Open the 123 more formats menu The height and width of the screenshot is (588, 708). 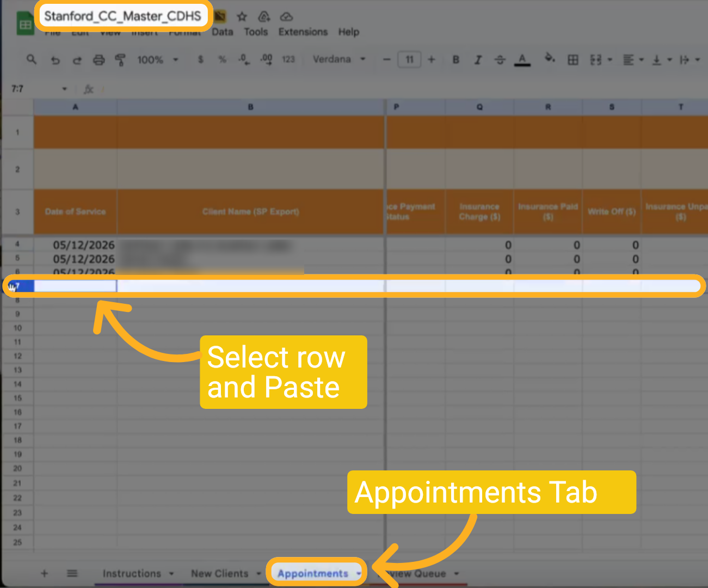coord(288,59)
